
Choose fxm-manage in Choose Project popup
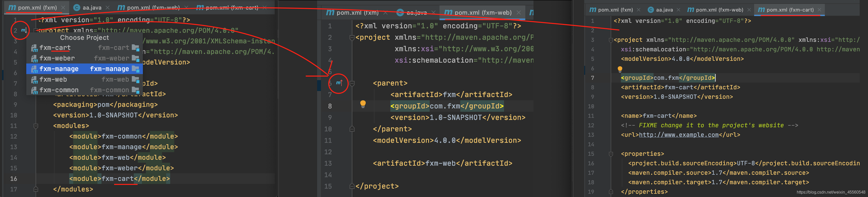click(85, 69)
